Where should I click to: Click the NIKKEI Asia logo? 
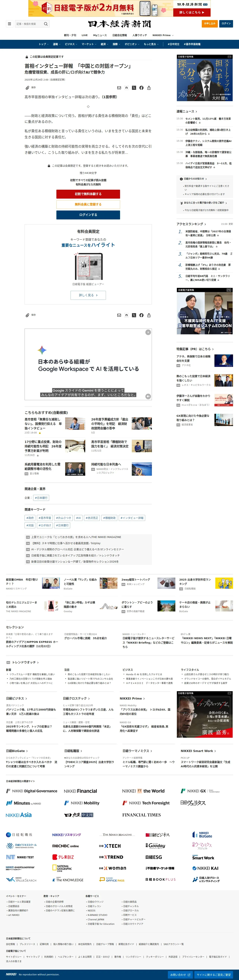click(19, 815)
